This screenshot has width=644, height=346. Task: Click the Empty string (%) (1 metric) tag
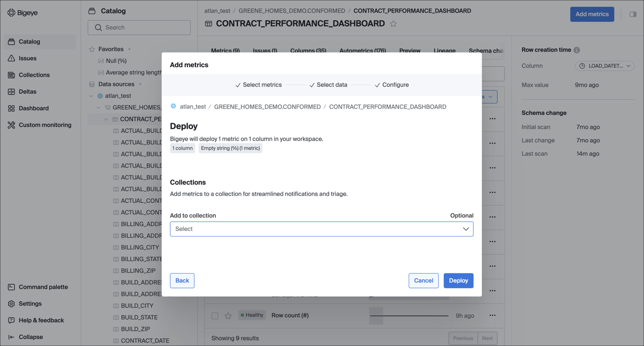coord(230,148)
